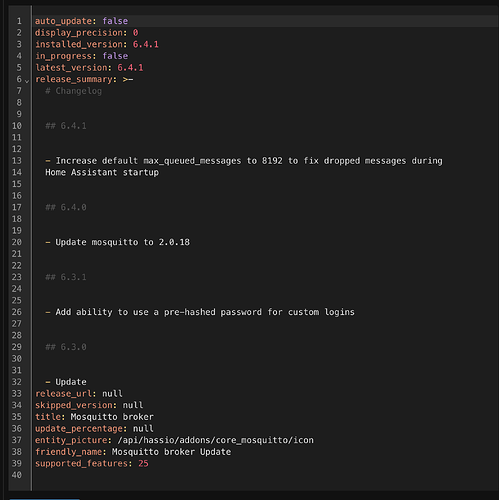Click the '## 6.4.1' heading
The width and height of the screenshot is (499, 500).
coord(66,126)
